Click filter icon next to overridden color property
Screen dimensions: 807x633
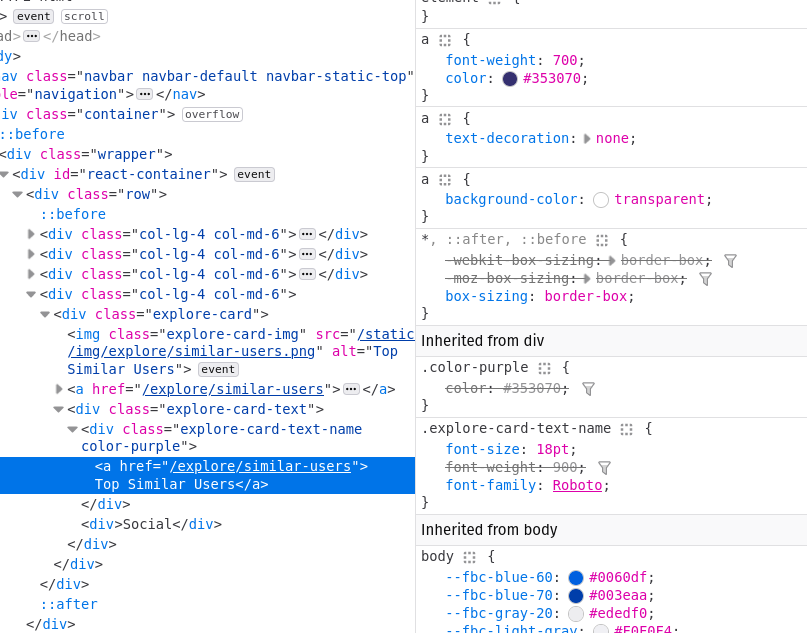coord(588,389)
